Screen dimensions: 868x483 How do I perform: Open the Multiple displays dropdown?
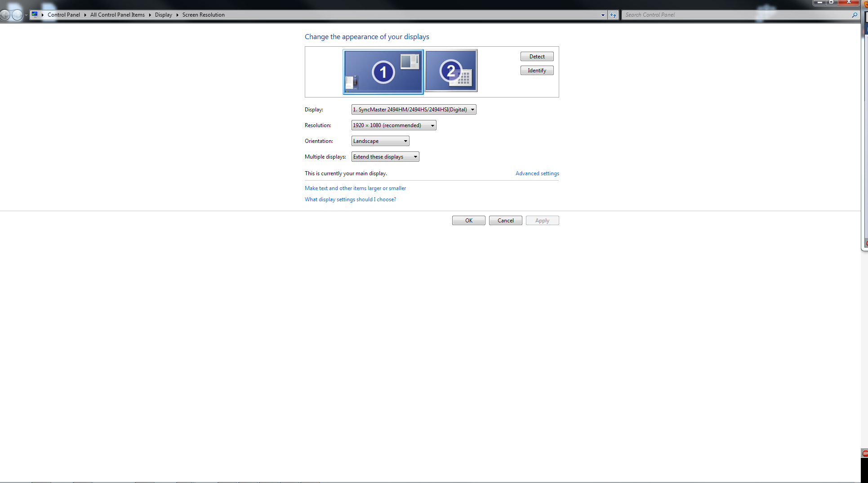[385, 157]
